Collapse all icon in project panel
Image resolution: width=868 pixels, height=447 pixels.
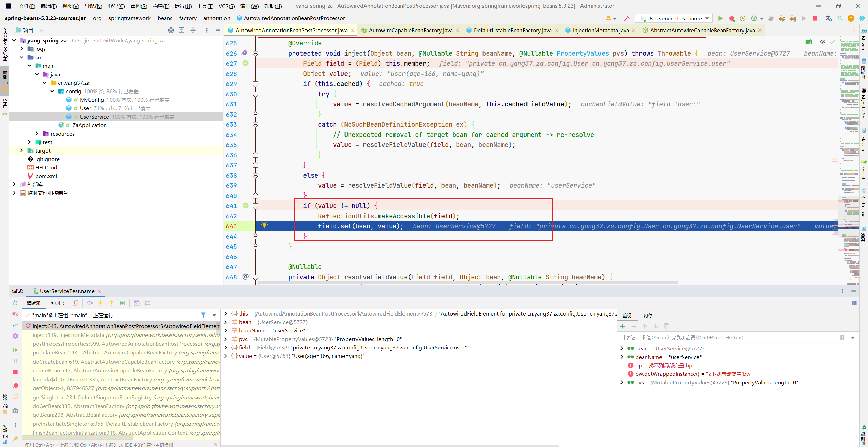(193, 30)
